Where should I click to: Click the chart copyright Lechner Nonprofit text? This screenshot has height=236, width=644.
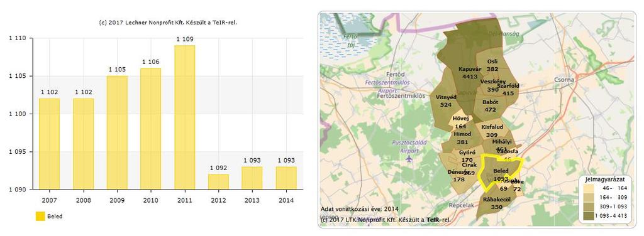168,23
